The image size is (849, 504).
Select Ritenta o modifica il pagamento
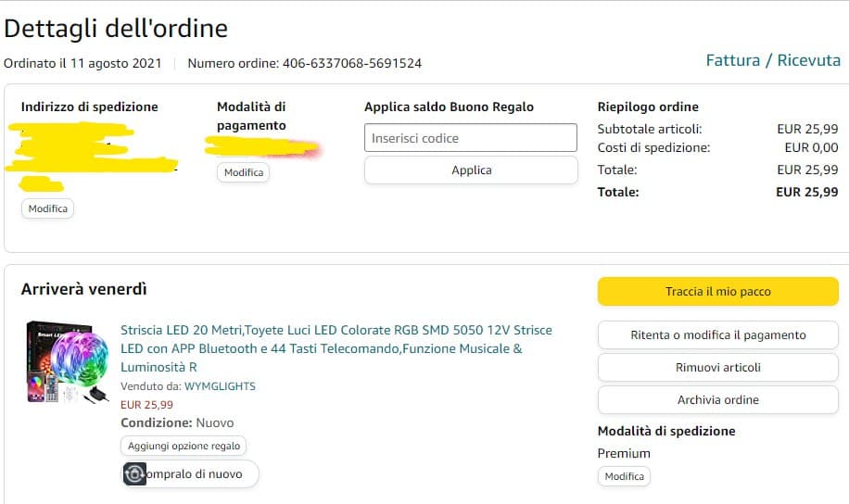pyautogui.click(x=717, y=334)
